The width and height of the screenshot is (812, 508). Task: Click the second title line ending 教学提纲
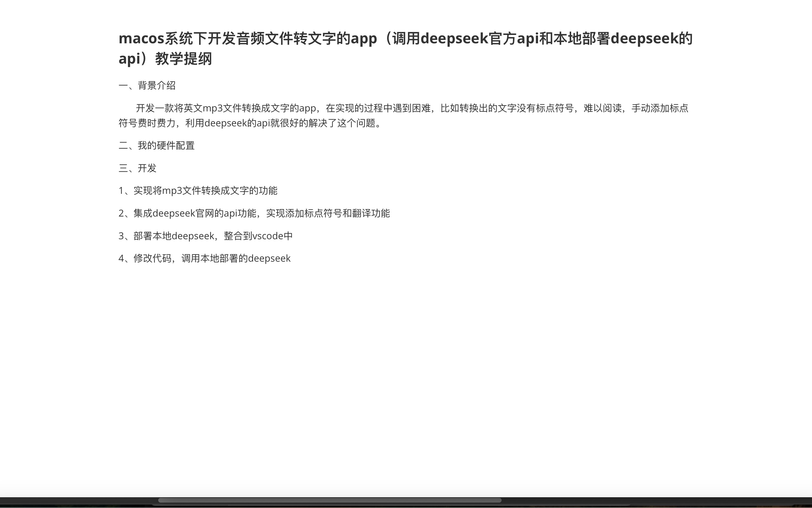coord(165,59)
